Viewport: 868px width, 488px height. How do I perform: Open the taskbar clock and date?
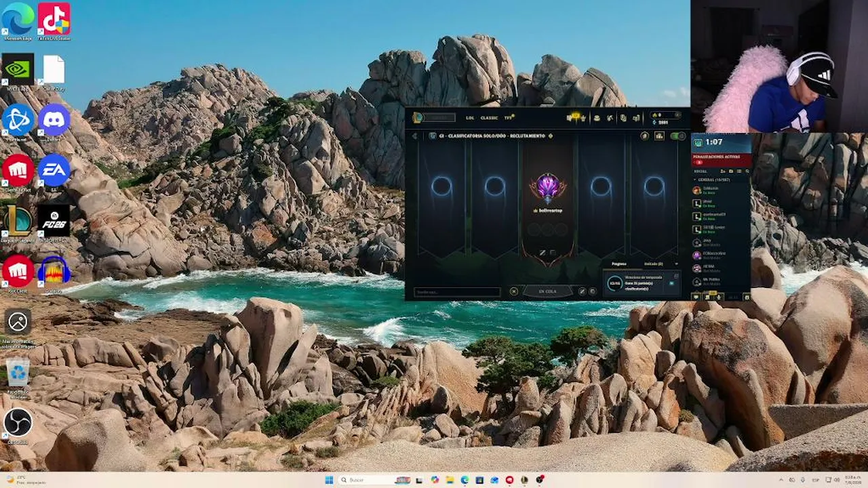[x=852, y=480]
